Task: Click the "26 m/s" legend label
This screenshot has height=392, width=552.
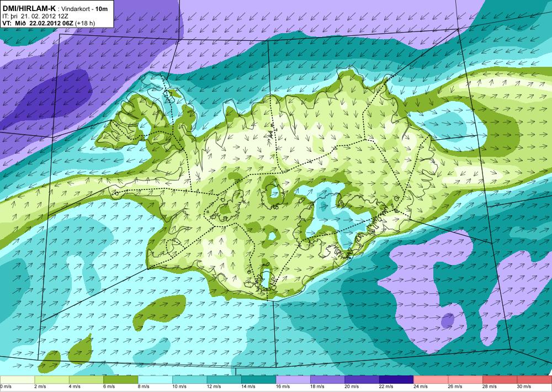Action: (455, 386)
